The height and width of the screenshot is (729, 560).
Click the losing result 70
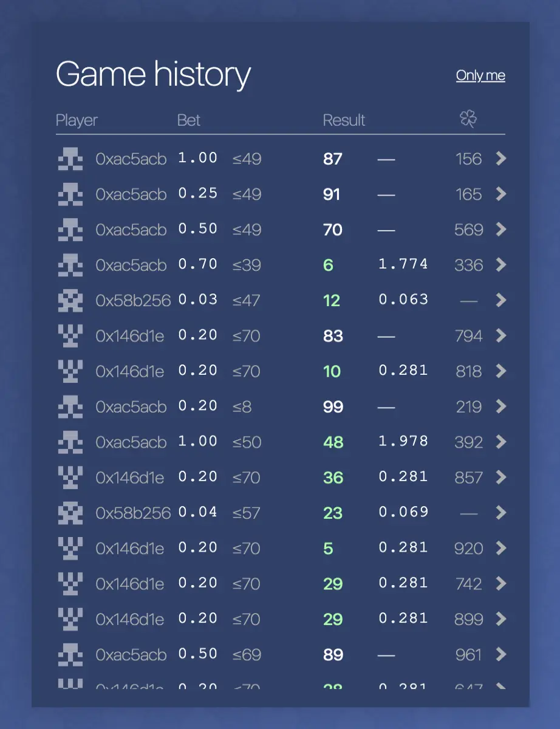[x=333, y=230]
